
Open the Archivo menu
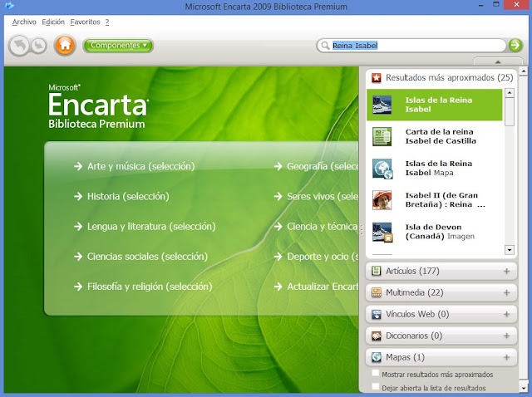(x=24, y=22)
